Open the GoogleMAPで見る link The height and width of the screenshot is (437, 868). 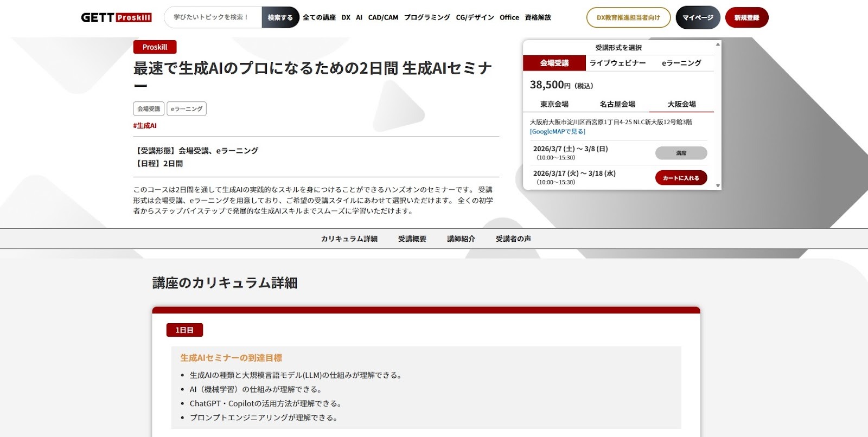[558, 132]
